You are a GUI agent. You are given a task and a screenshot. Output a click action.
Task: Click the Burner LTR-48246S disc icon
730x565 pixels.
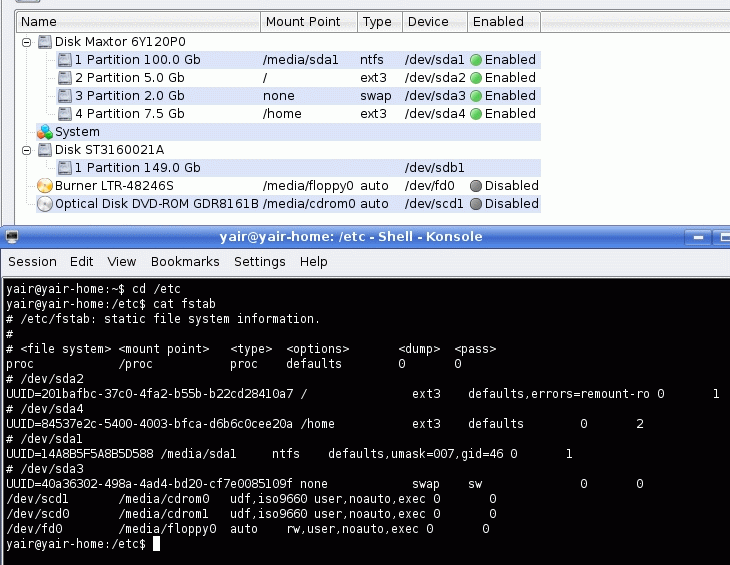point(45,186)
